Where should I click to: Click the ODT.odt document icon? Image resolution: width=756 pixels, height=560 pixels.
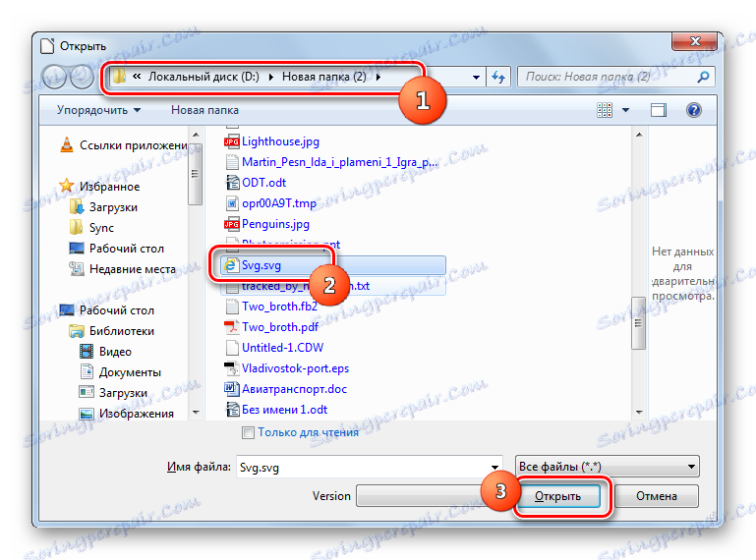[x=232, y=183]
